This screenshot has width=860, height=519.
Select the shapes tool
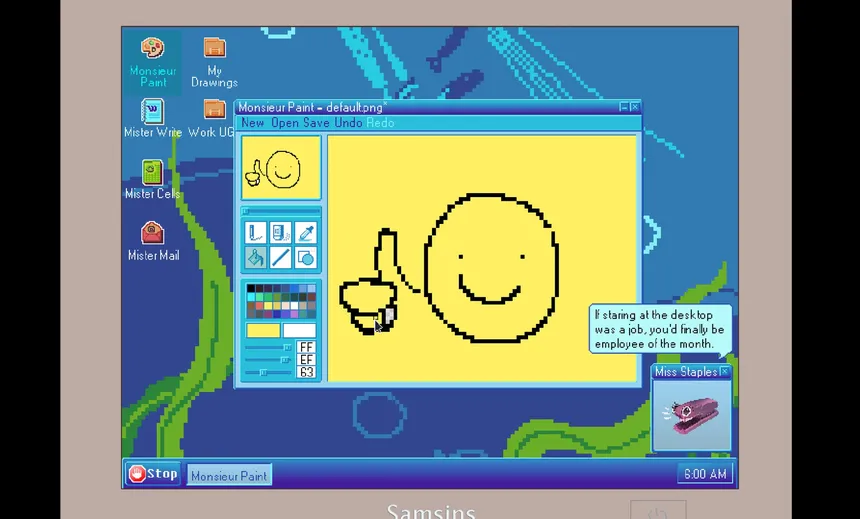click(305, 257)
